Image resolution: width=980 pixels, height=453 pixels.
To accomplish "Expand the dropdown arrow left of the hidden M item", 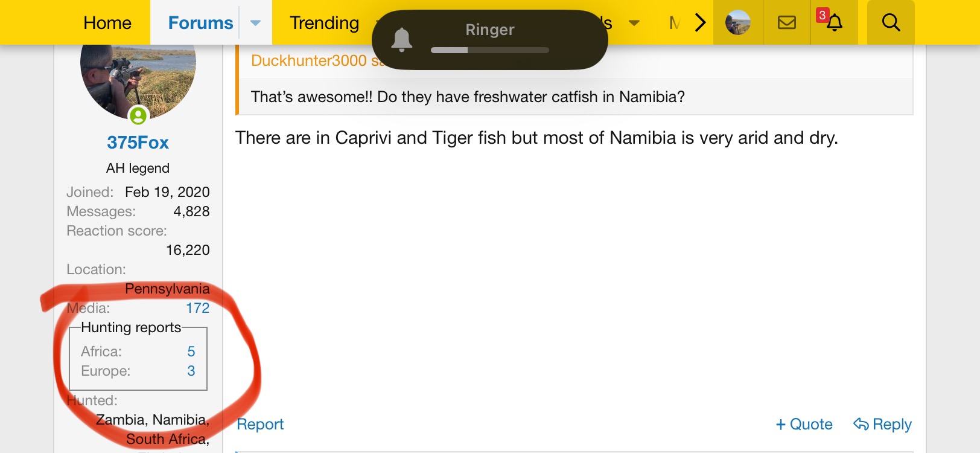I will [634, 23].
